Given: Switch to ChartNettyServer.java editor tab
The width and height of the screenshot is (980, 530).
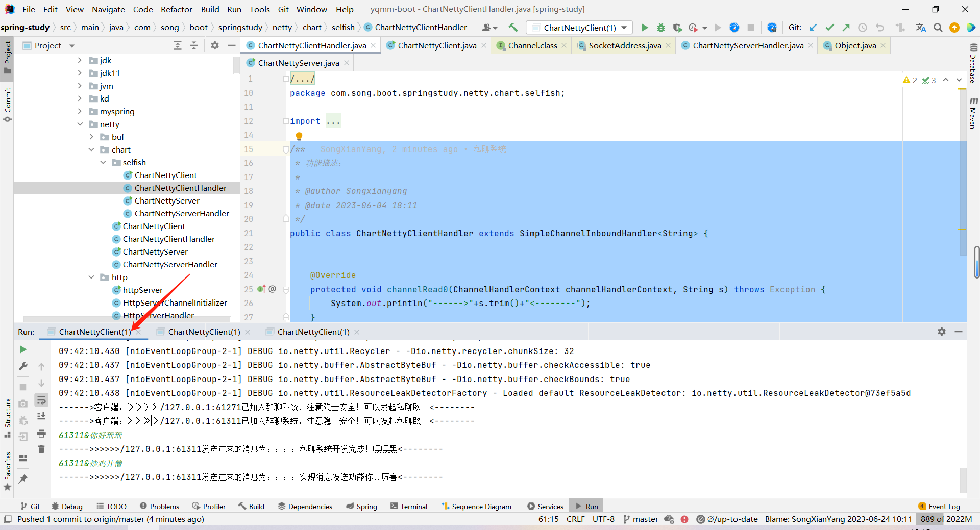Looking at the screenshot, I should pyautogui.click(x=298, y=63).
